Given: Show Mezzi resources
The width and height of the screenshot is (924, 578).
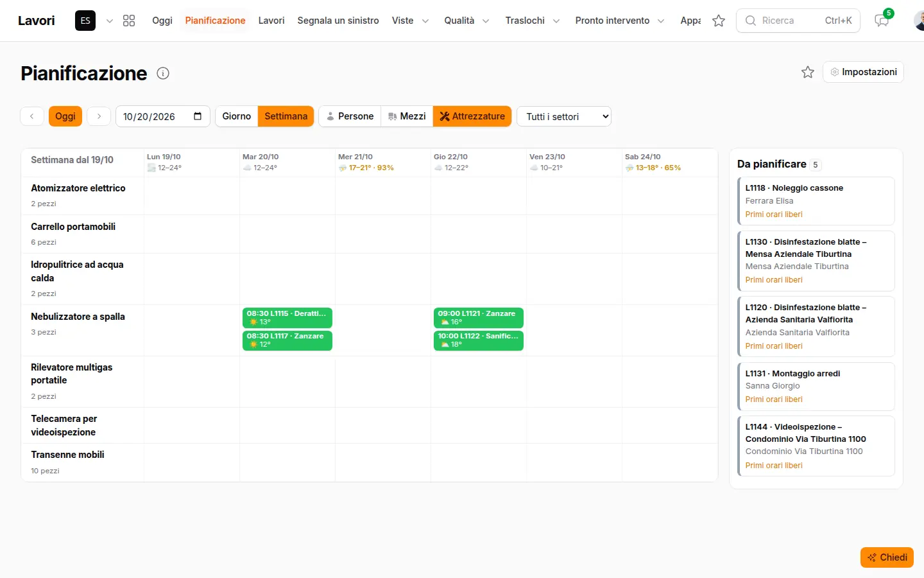Looking at the screenshot, I should click(407, 116).
